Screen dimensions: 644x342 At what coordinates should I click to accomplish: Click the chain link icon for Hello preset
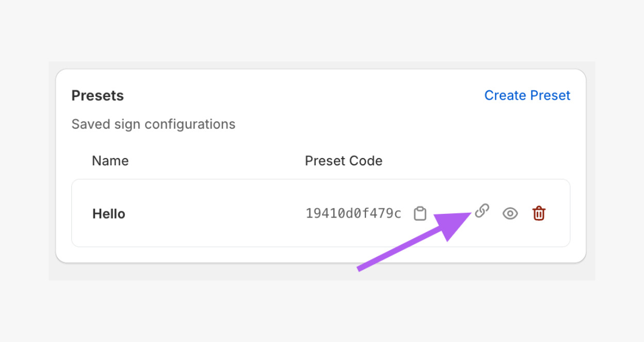(482, 211)
